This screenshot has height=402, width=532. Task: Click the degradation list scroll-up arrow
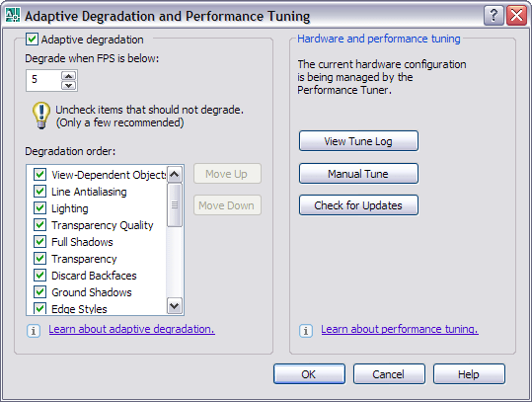click(175, 174)
